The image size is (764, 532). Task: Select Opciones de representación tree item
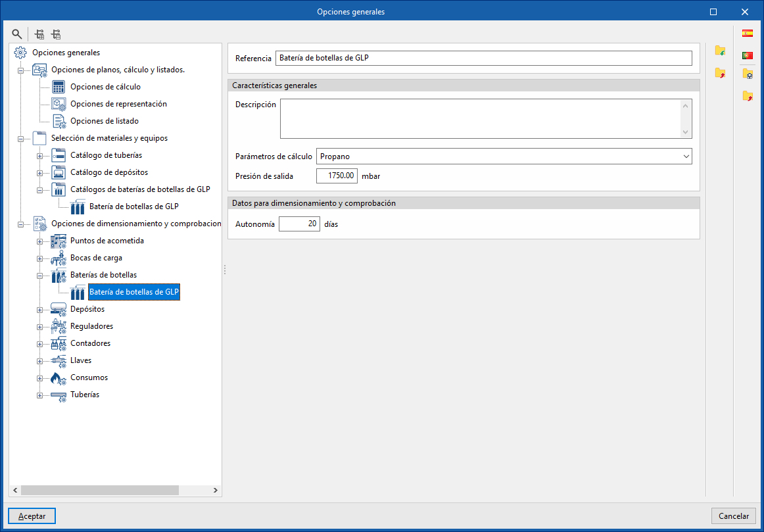tap(118, 104)
